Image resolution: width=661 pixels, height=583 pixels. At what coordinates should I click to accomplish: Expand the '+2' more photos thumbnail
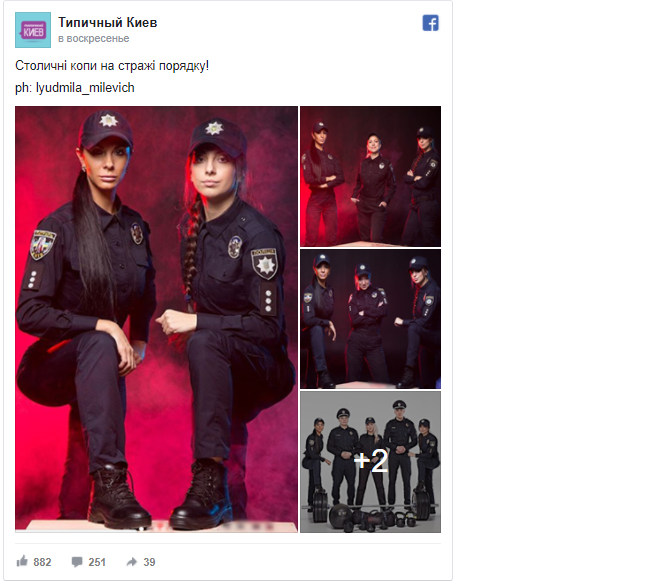tap(371, 462)
